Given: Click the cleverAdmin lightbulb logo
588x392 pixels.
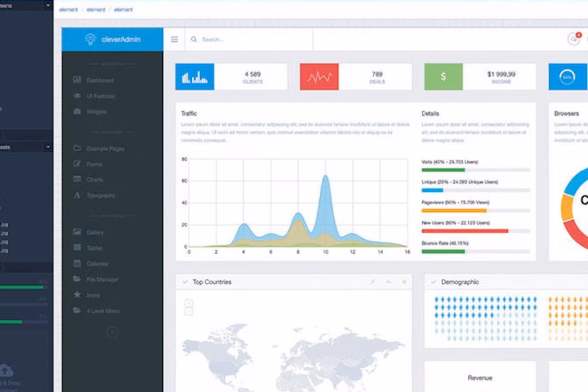Looking at the screenshot, I should [x=90, y=39].
